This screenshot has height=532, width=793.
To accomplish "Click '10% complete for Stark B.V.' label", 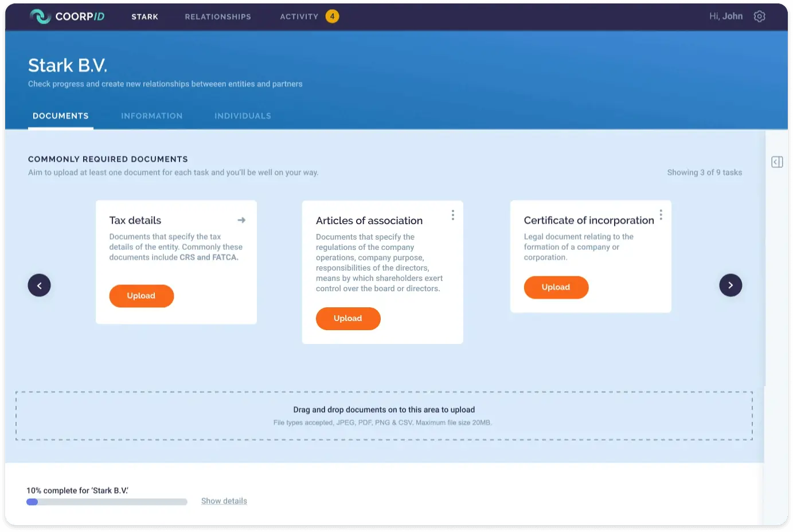I will coord(77,491).
